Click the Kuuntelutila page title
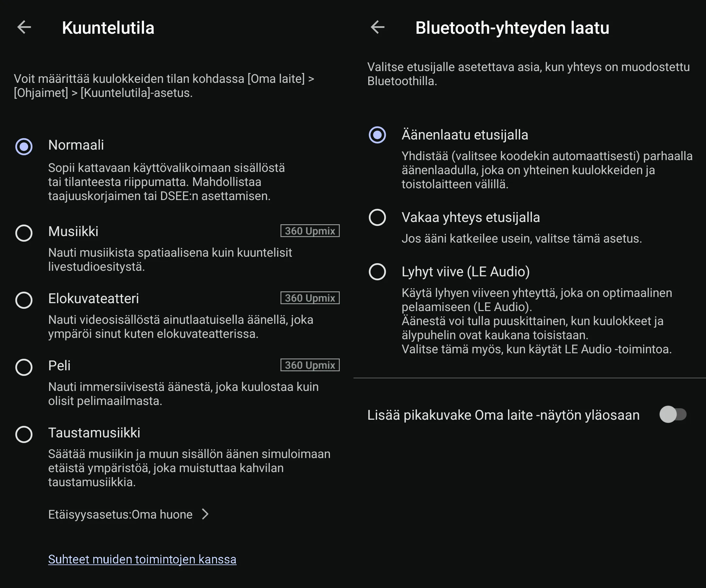Image resolution: width=706 pixels, height=588 pixels. point(108,28)
